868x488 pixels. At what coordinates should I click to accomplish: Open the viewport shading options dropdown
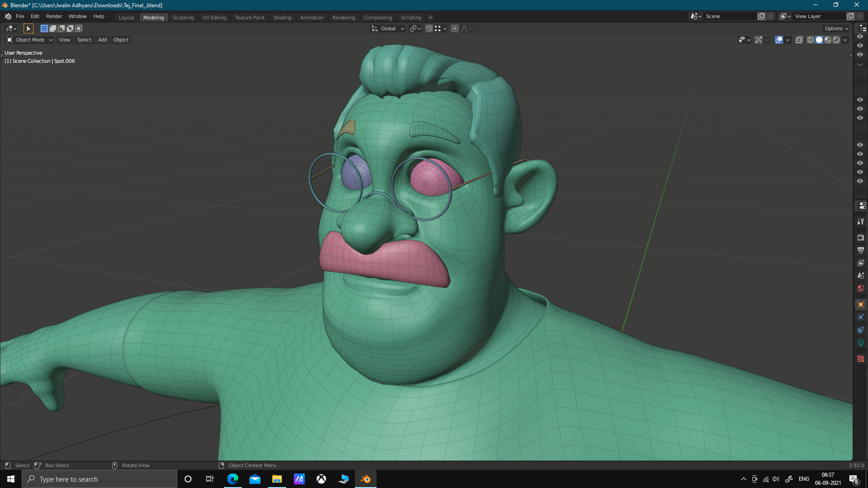(x=845, y=40)
